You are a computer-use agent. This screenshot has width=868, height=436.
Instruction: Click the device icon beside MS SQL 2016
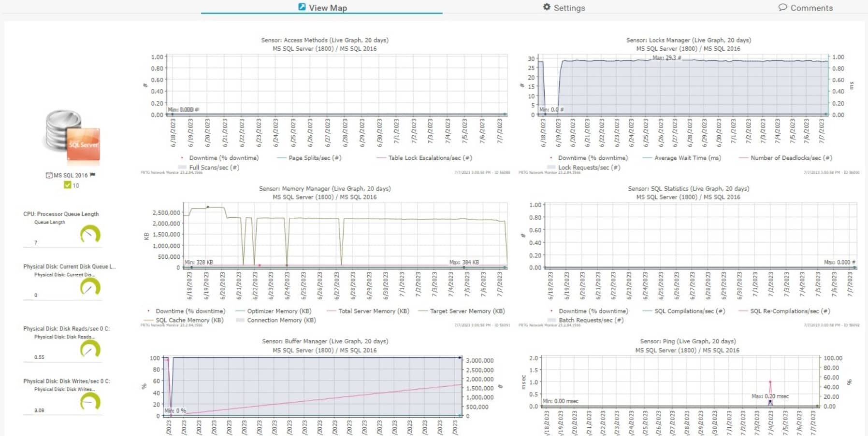point(49,175)
